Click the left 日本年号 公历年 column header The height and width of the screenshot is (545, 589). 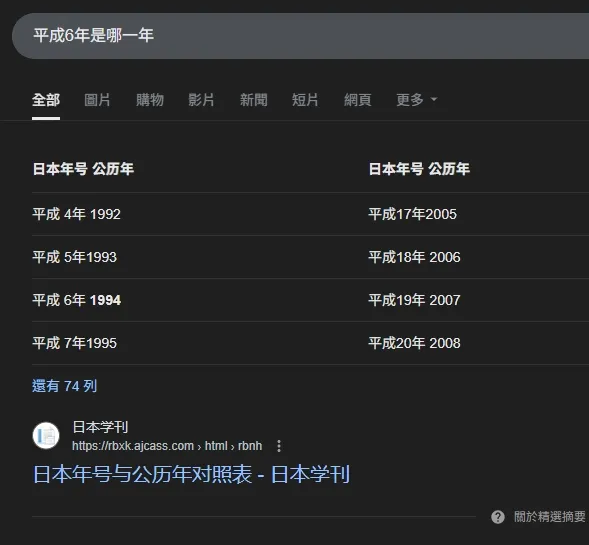click(83, 169)
